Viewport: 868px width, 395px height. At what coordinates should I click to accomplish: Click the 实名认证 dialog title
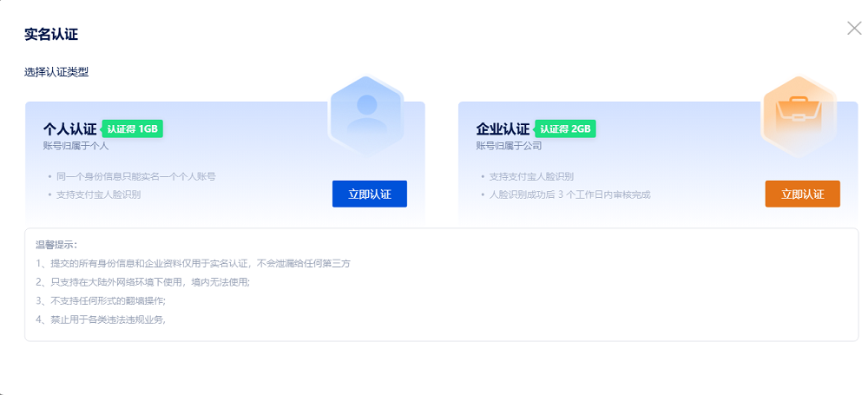[51, 35]
